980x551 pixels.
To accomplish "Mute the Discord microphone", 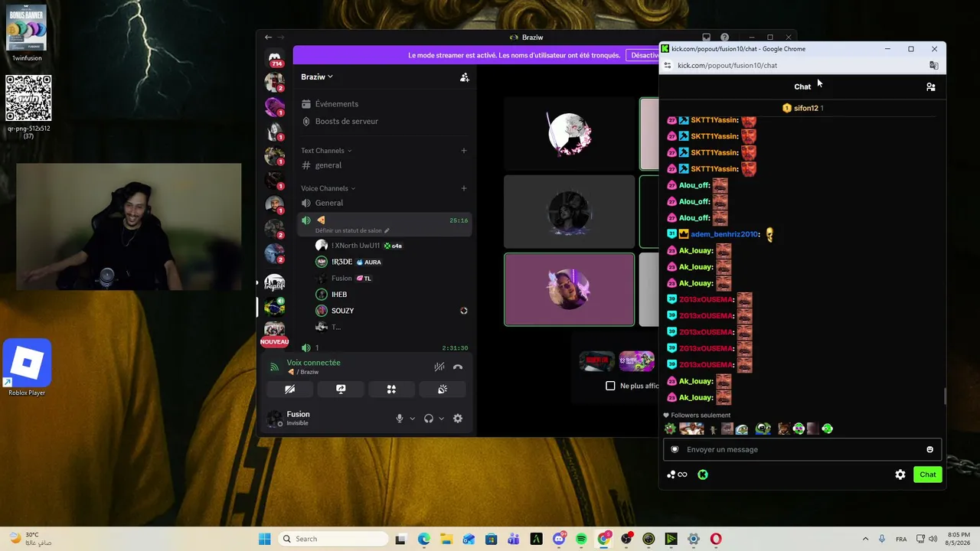I will 399,419.
